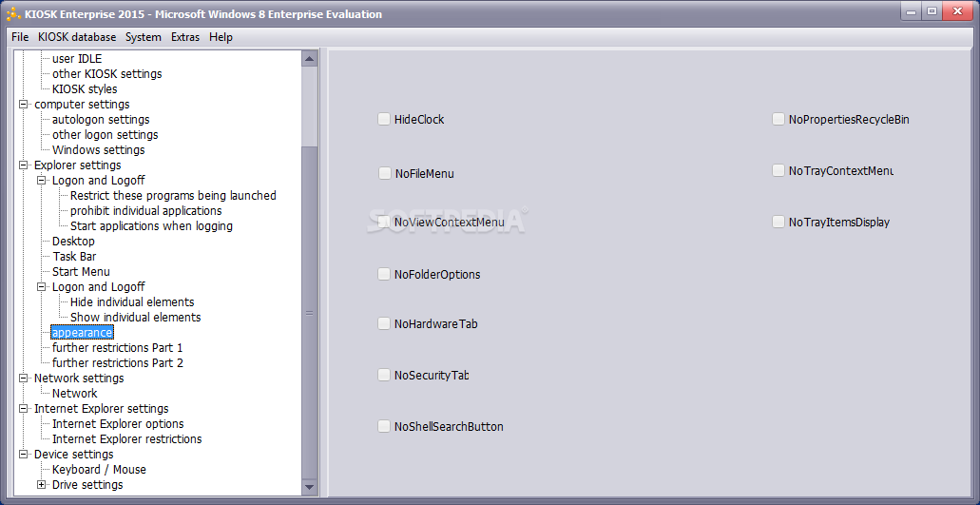The height and width of the screenshot is (505, 980).
Task: Select the Desktop tree item
Action: tap(74, 242)
